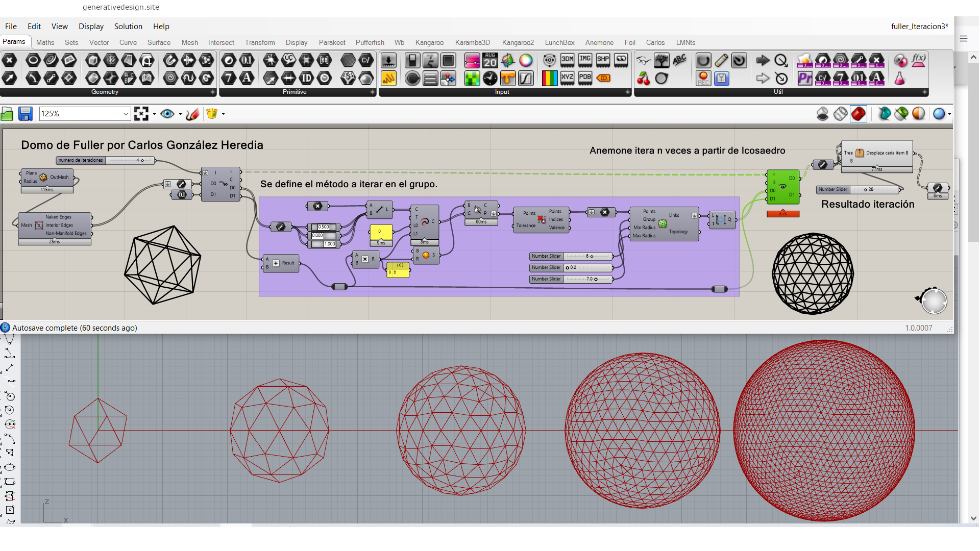Select the Data Recorder REC icon
Image resolution: width=980 pixels, height=551 pixels.
pos(703,78)
